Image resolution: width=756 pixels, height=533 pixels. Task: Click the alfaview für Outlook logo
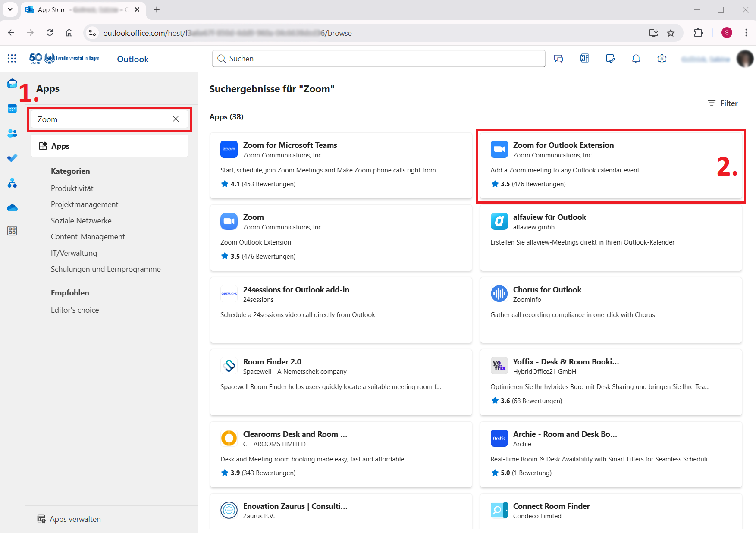click(x=499, y=221)
